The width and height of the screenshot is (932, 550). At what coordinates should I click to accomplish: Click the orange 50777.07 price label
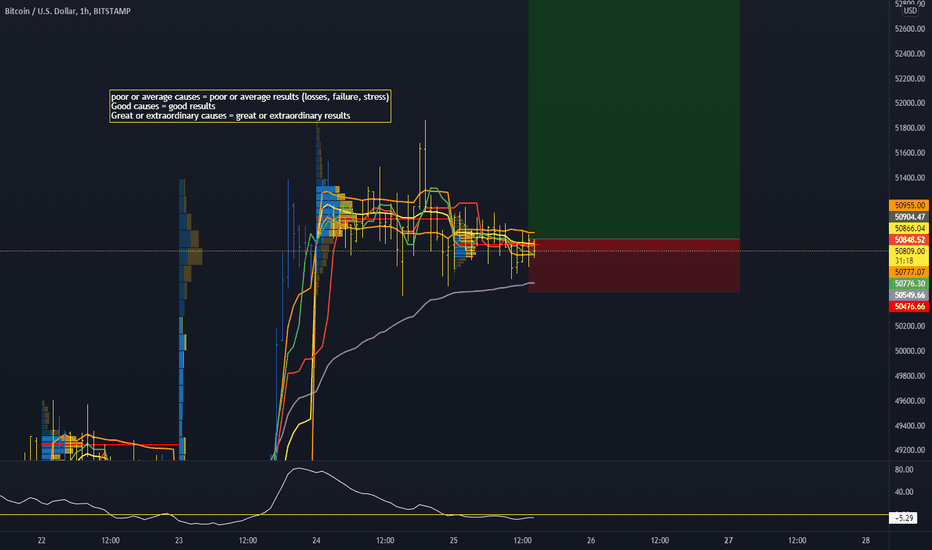909,272
